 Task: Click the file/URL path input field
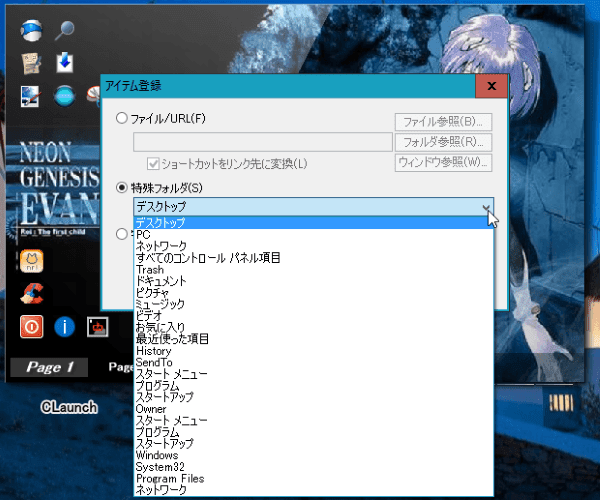coord(263,142)
